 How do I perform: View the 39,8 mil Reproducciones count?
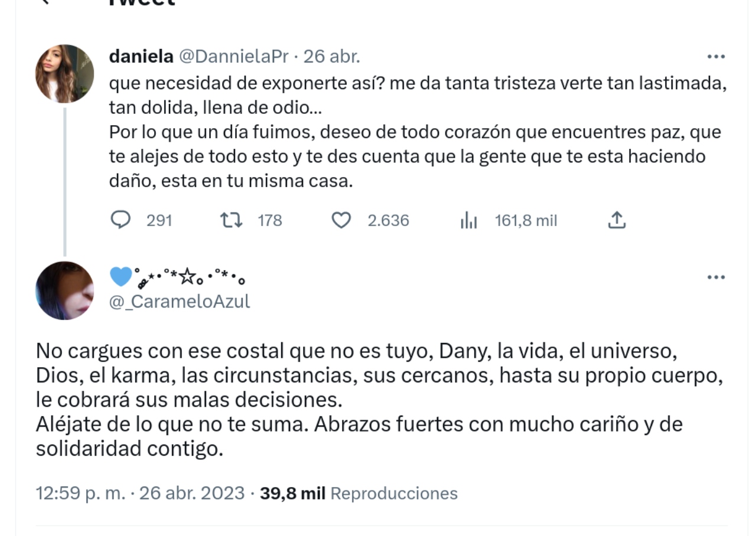359,493
